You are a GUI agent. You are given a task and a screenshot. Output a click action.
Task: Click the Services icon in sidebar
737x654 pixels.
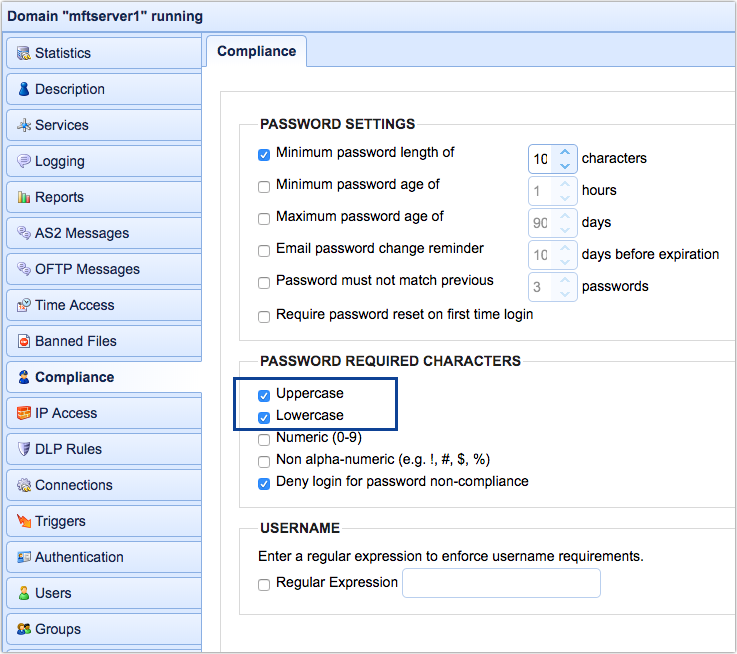coord(24,125)
